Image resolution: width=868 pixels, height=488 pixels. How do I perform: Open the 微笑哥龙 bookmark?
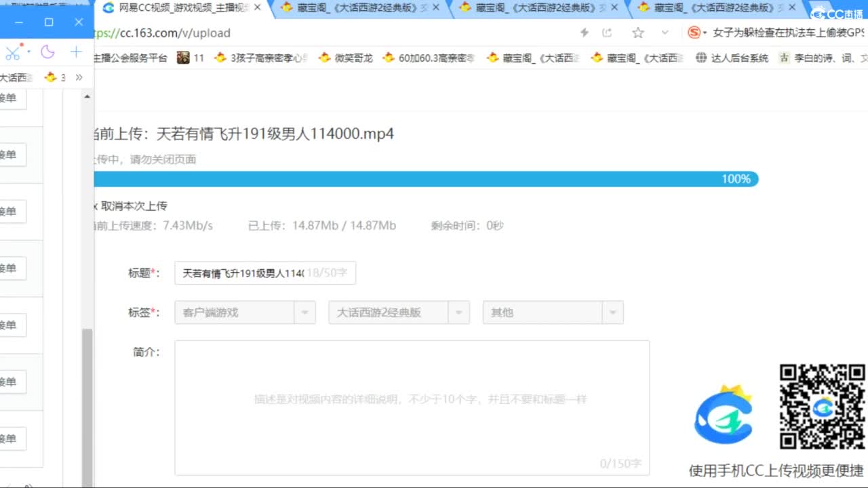pyautogui.click(x=346, y=58)
